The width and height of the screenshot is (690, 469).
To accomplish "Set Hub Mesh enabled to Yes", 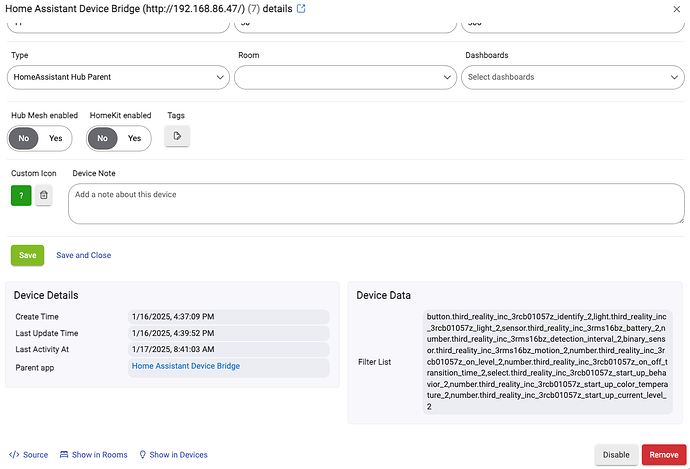I will [55, 138].
